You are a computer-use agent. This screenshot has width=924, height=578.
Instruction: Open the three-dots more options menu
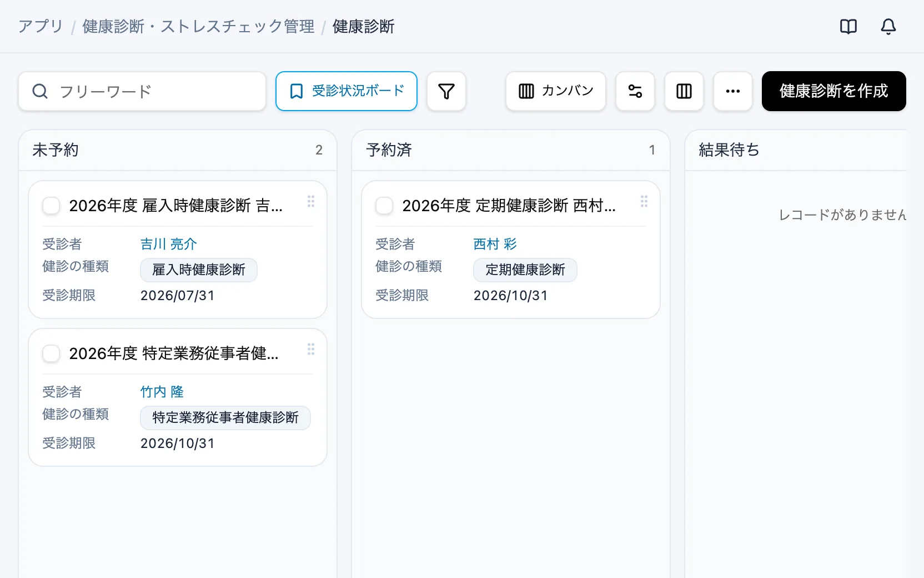click(x=733, y=91)
